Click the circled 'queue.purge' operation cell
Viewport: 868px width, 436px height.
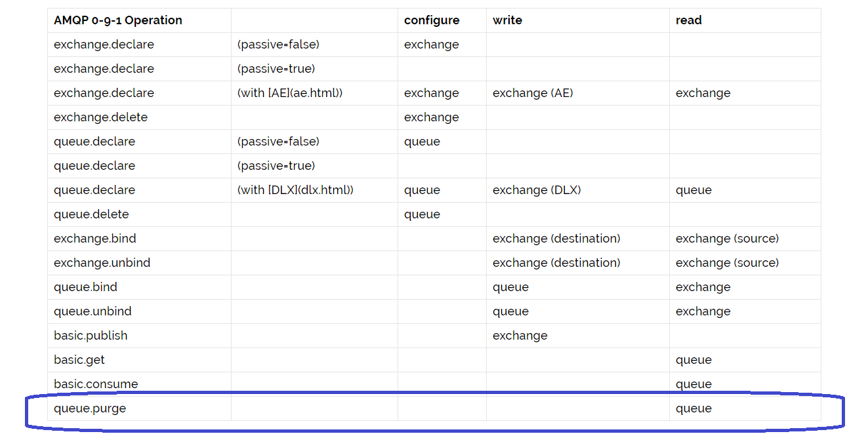(x=90, y=408)
